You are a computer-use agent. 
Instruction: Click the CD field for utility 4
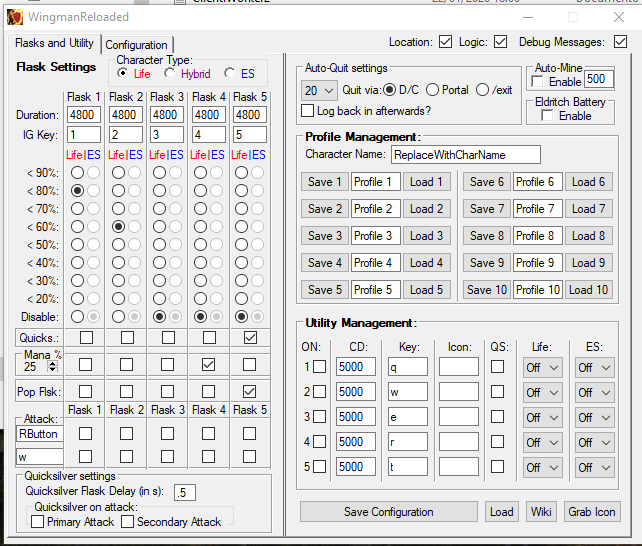tap(356, 442)
